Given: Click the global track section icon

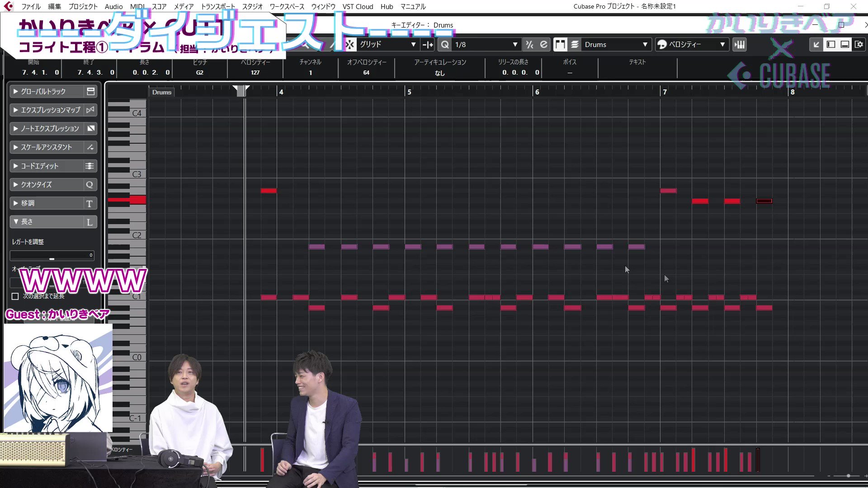Looking at the screenshot, I should [90, 91].
